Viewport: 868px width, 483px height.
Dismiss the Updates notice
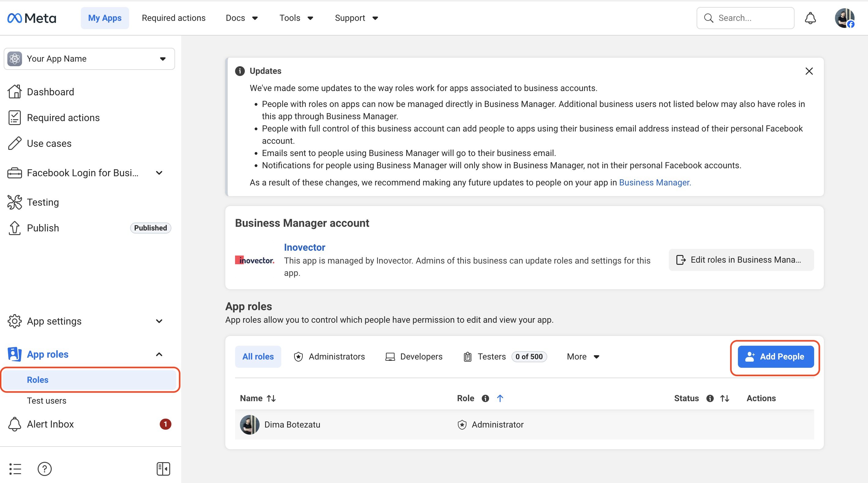(x=809, y=71)
